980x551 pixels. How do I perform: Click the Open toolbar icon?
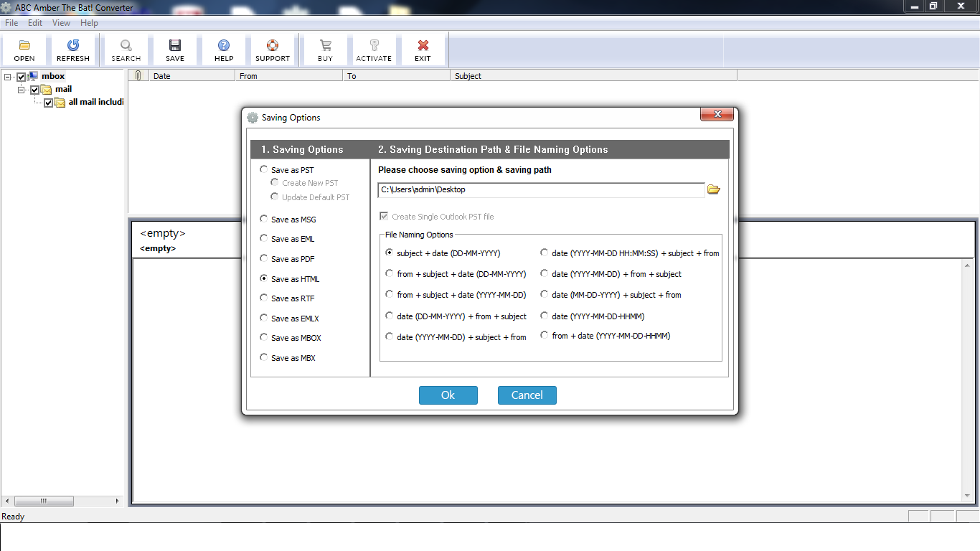click(24, 45)
